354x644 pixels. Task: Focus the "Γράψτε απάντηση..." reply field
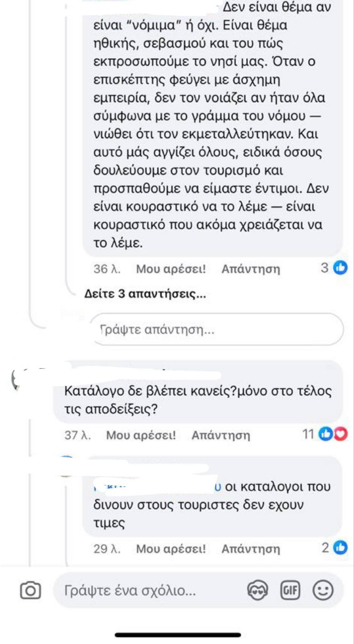pyautogui.click(x=216, y=330)
